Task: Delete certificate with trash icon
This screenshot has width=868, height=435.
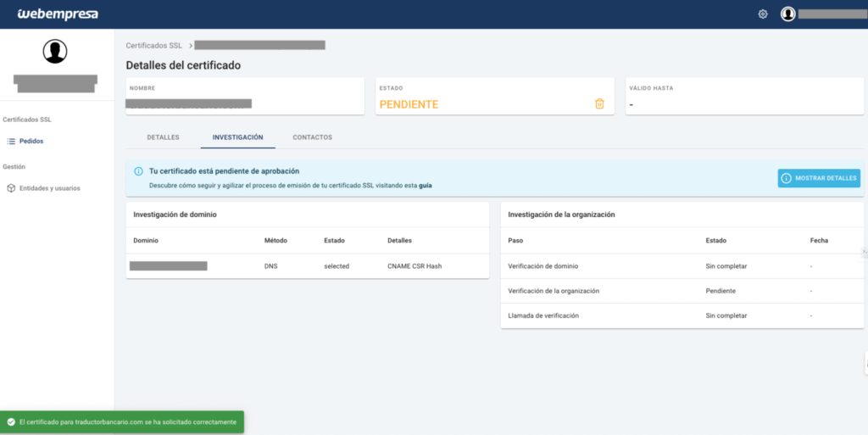Action: click(x=599, y=103)
